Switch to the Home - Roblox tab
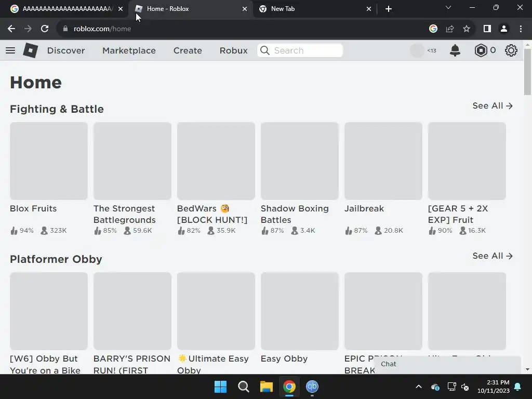This screenshot has height=399, width=532. 191,9
